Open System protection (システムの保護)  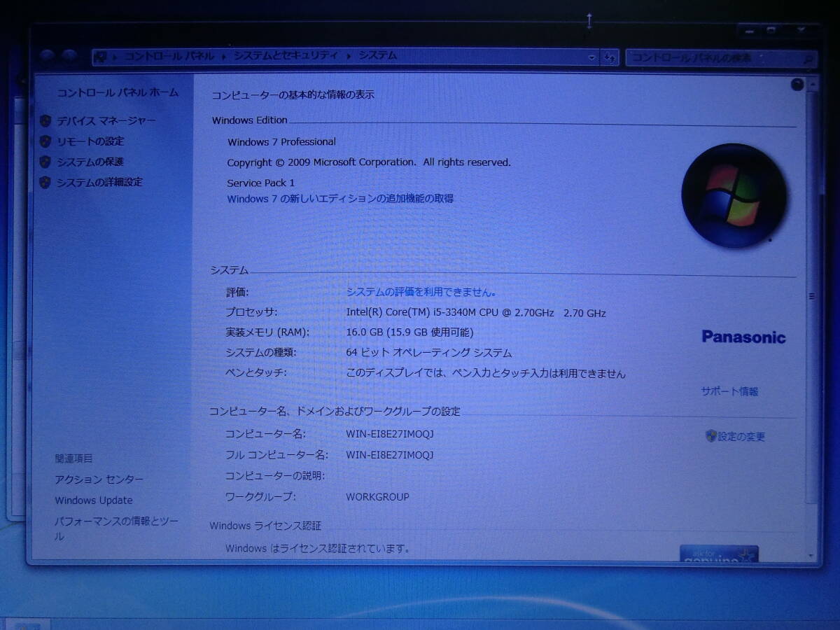(90, 162)
